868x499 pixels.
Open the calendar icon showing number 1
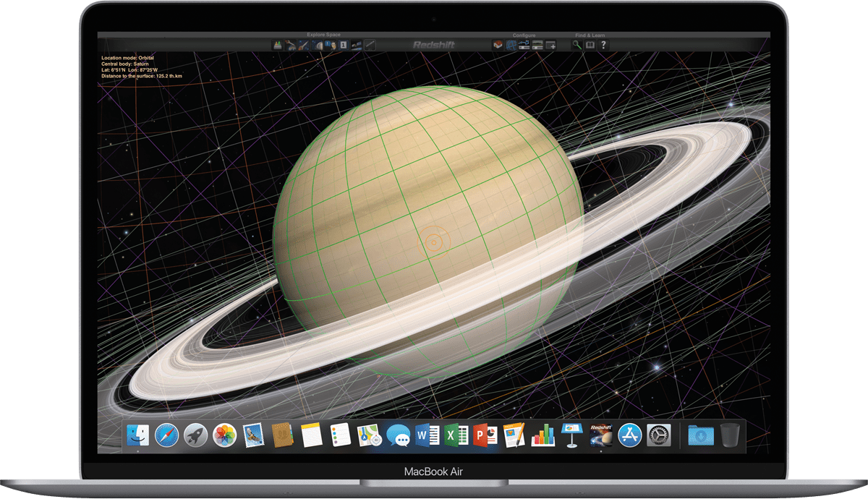point(343,45)
